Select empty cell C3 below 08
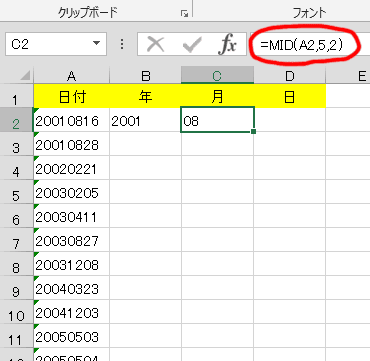This screenshot has height=361, width=370. 217,144
